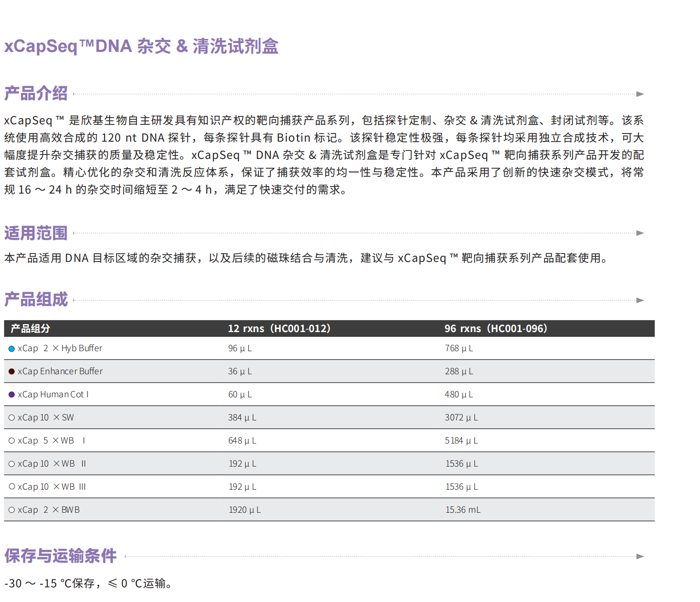This screenshot has height=602, width=700.
Task: Click the purple dot beside xCap Human Cot I
Action: pyautogui.click(x=12, y=395)
